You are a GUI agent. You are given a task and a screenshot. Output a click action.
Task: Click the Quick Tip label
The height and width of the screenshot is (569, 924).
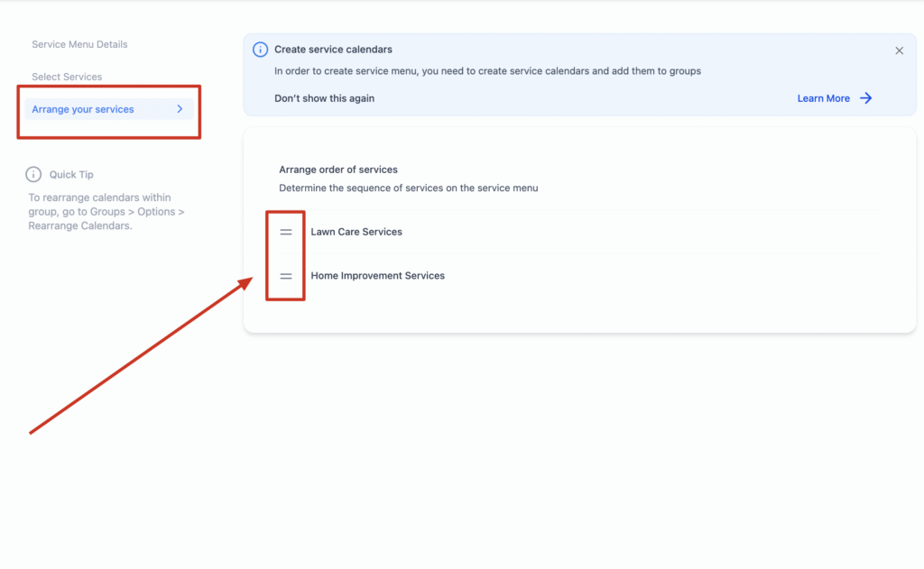tap(71, 174)
